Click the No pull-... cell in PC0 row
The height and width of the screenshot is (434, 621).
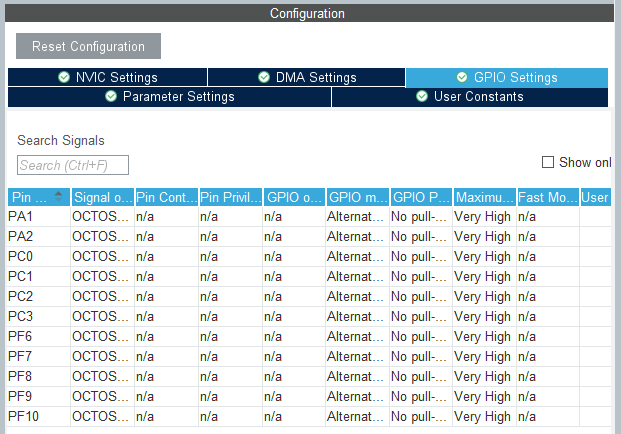pos(419,257)
